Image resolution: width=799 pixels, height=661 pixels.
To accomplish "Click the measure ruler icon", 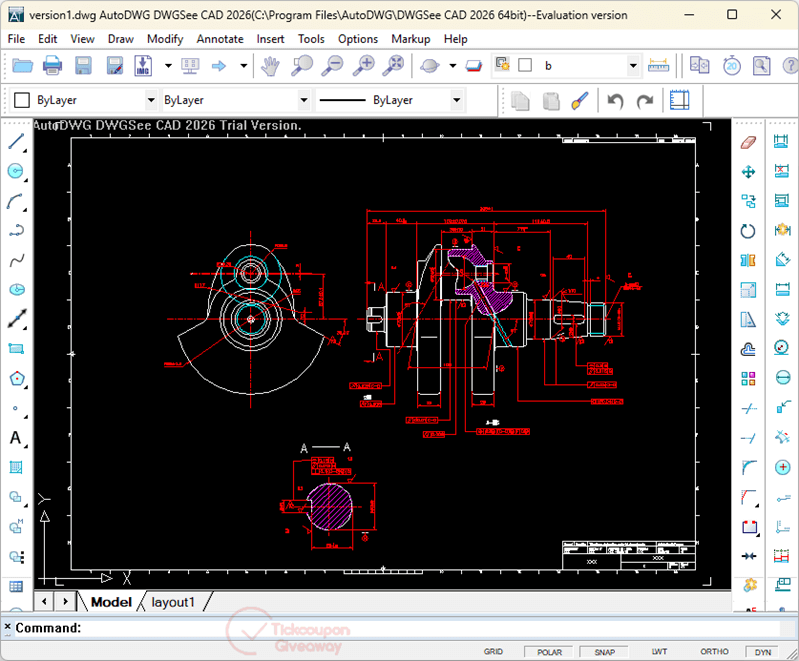I will point(658,65).
